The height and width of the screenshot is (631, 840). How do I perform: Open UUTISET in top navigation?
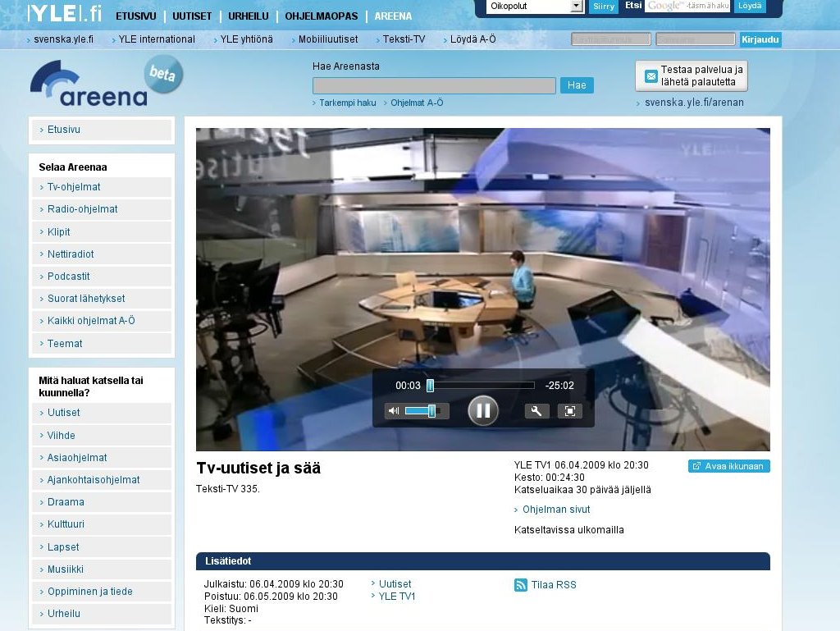[192, 16]
